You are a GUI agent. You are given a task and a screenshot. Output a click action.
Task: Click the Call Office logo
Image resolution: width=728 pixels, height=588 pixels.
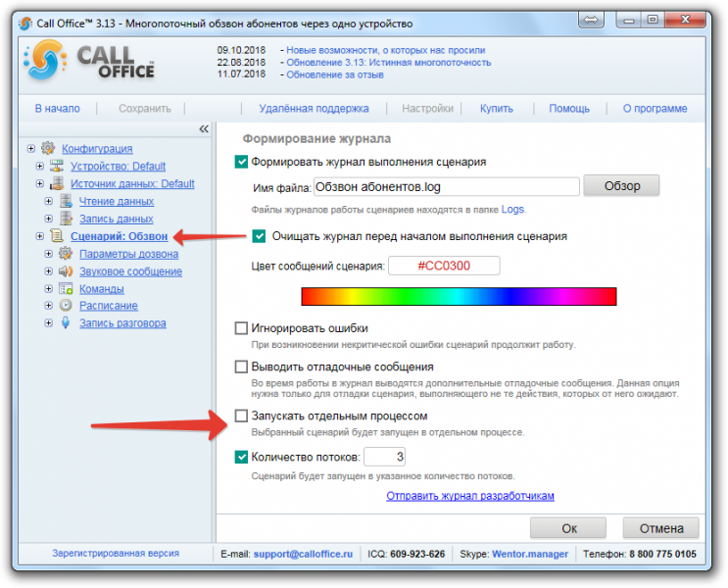(x=89, y=61)
